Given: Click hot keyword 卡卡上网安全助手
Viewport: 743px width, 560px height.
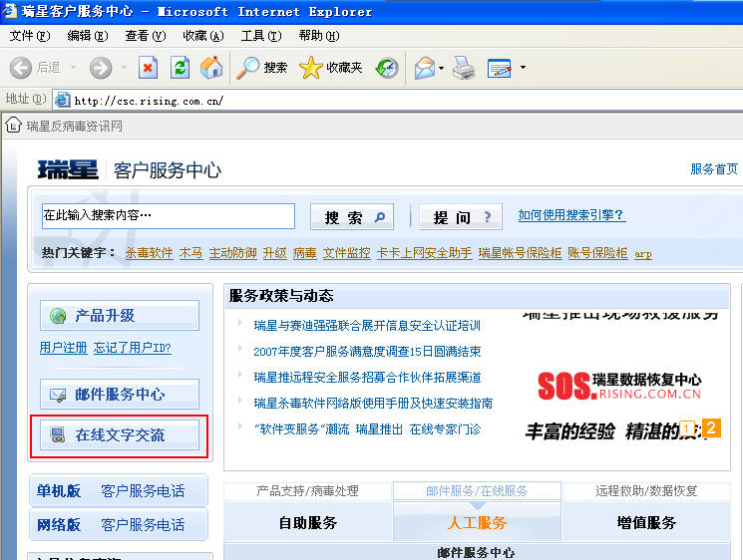Looking at the screenshot, I should coord(425,253).
